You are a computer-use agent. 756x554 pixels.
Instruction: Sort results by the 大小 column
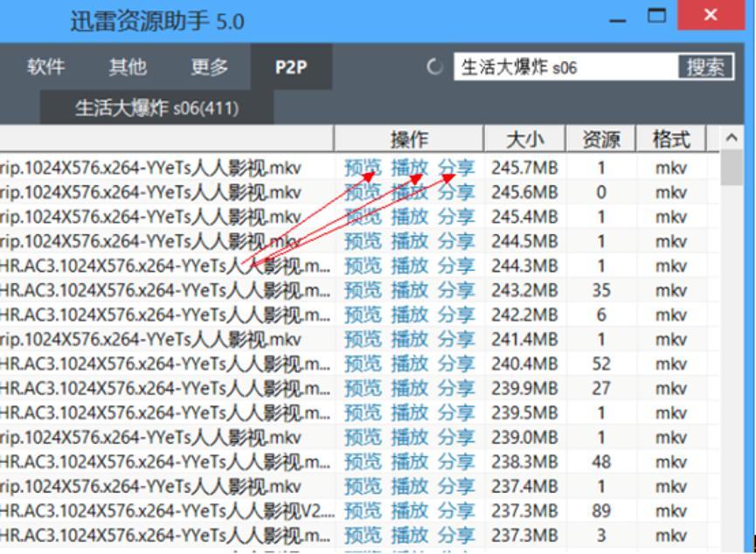(524, 138)
